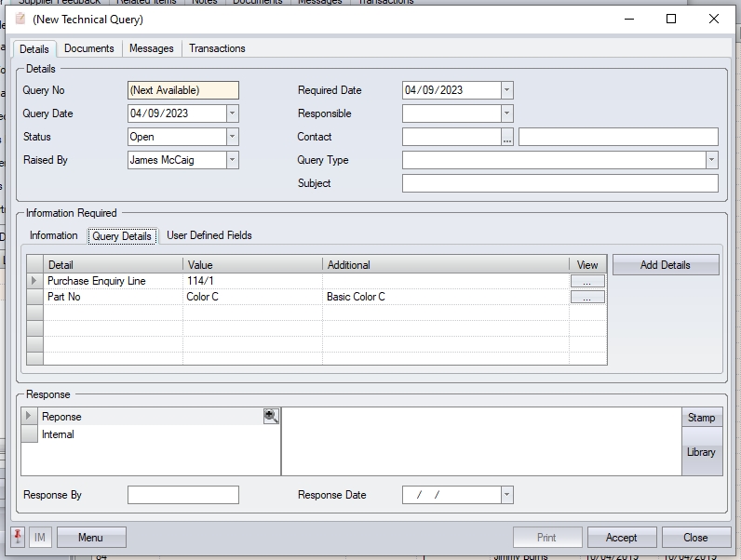Open contact lookup ellipsis button
The width and height of the screenshot is (741, 560).
click(x=506, y=138)
